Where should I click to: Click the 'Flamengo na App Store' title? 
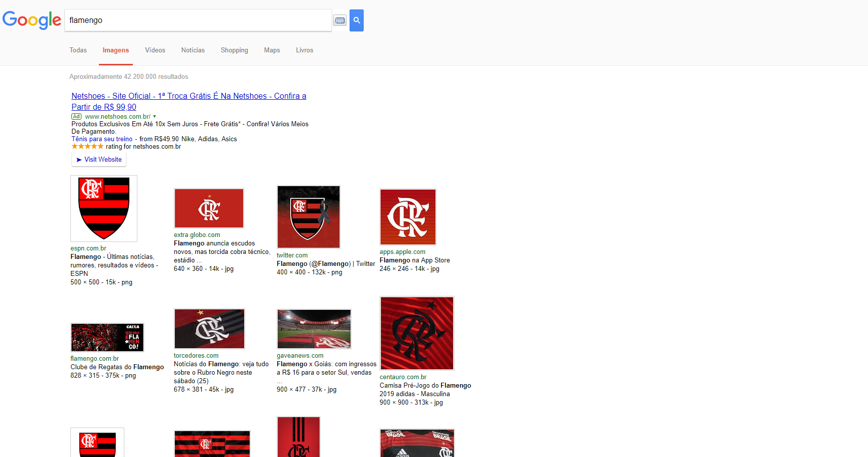click(415, 260)
